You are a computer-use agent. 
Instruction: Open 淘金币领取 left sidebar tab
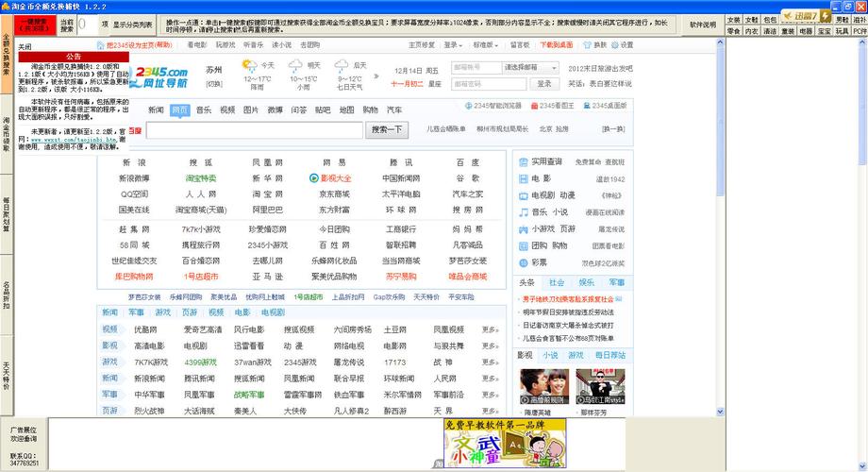pyautogui.click(x=6, y=135)
